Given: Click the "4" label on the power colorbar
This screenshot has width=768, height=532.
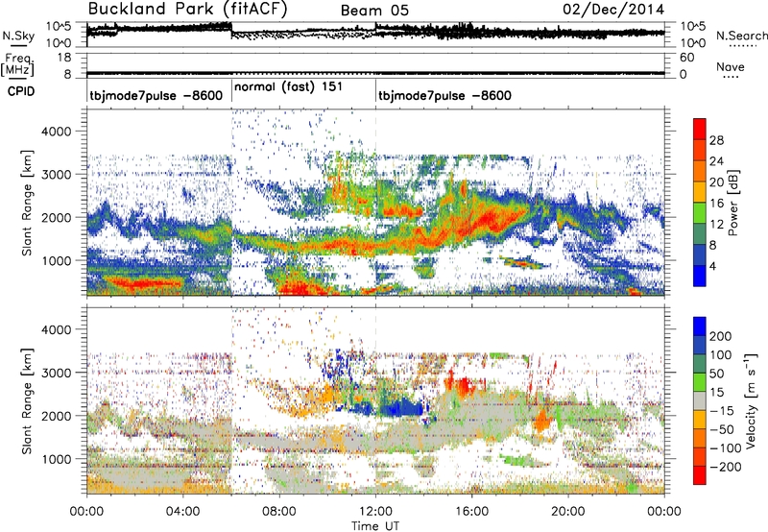Looking at the screenshot, I should pos(713,266).
